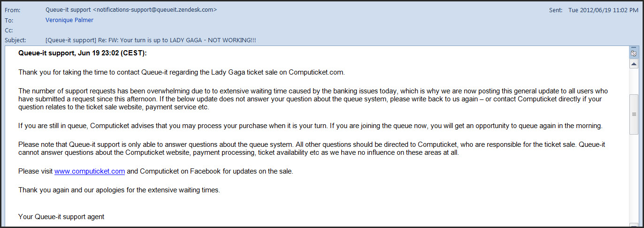Screen dimensions: 644x228
Task: Click the small icon above the scroll arrow
Action: pos(634,53)
